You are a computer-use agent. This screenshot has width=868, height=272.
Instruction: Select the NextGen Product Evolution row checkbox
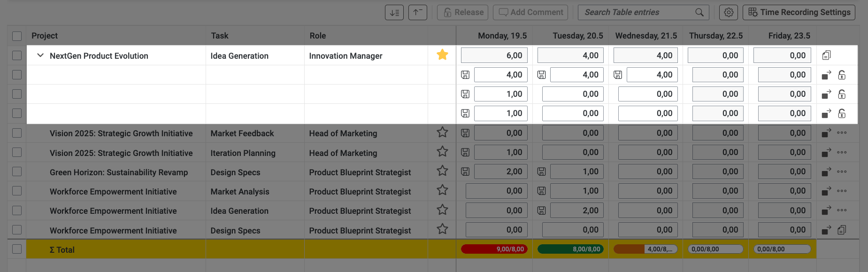(17, 55)
